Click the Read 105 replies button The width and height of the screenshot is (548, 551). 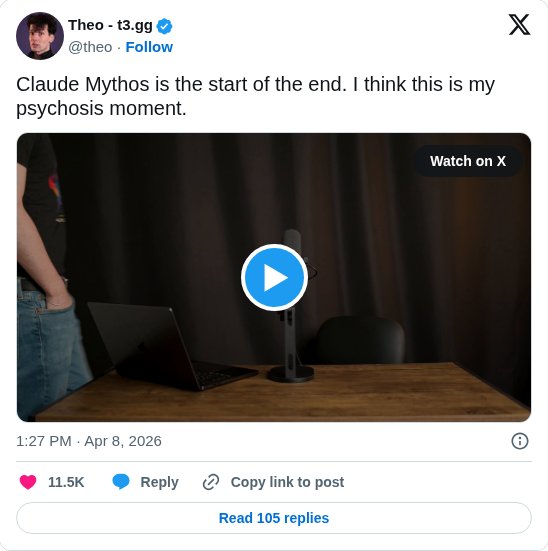tap(274, 518)
